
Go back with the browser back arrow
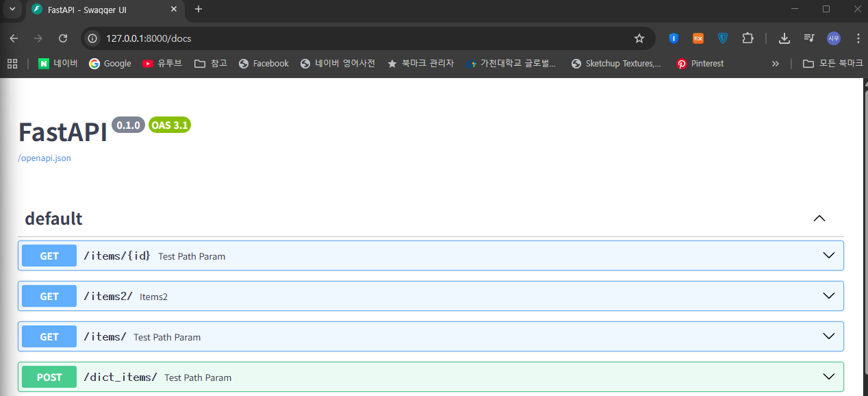14,38
